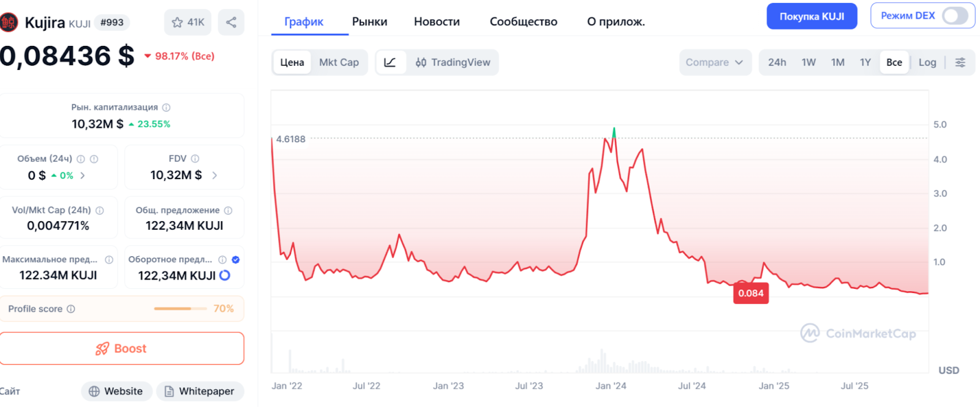Toggle the Режим DEX switch

(954, 16)
